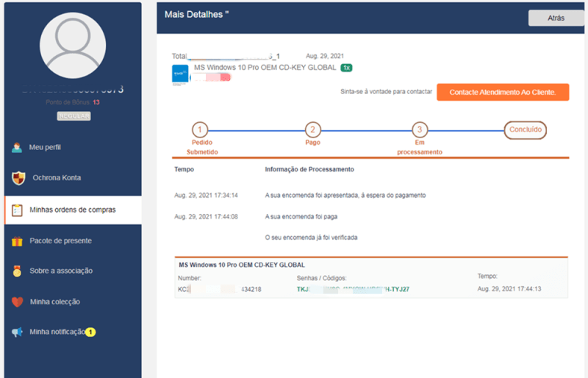Click the order number ending 434218
Screen dimensions: 588x378
click(x=219, y=290)
